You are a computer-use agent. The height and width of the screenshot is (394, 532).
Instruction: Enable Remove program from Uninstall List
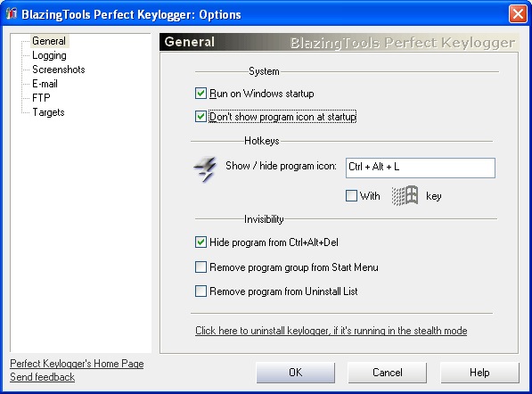[201, 291]
